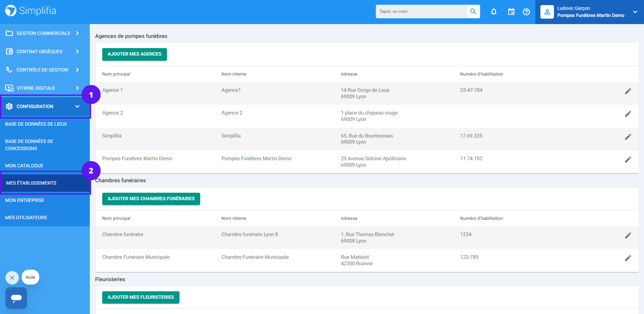Viewport: 644px width, 314px height.
Task: Expand Contrôle de Gestion chevron
Action: [78, 70]
